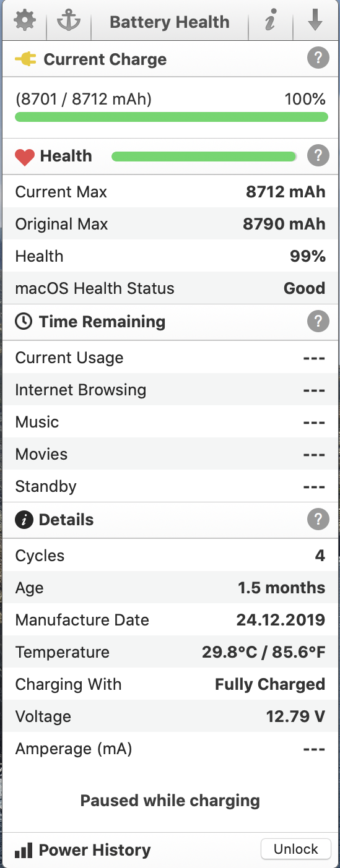This screenshot has width=340, height=868.
Task: Open the info 'i' icon in toolbar
Action: [x=269, y=22]
